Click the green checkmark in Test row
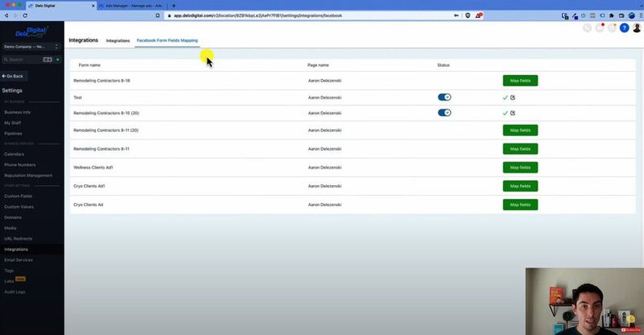This screenshot has height=335, width=644. pyautogui.click(x=505, y=98)
